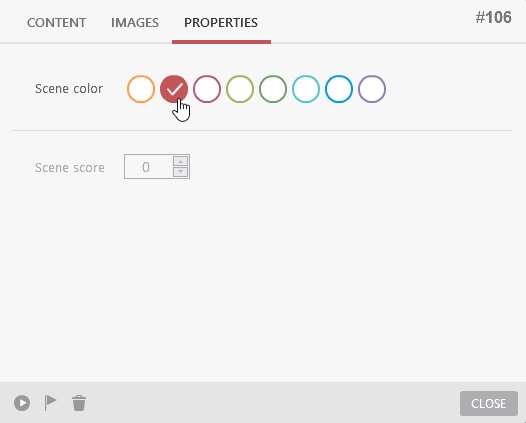Open the CONTENT tab
526x423 pixels.
tap(56, 22)
